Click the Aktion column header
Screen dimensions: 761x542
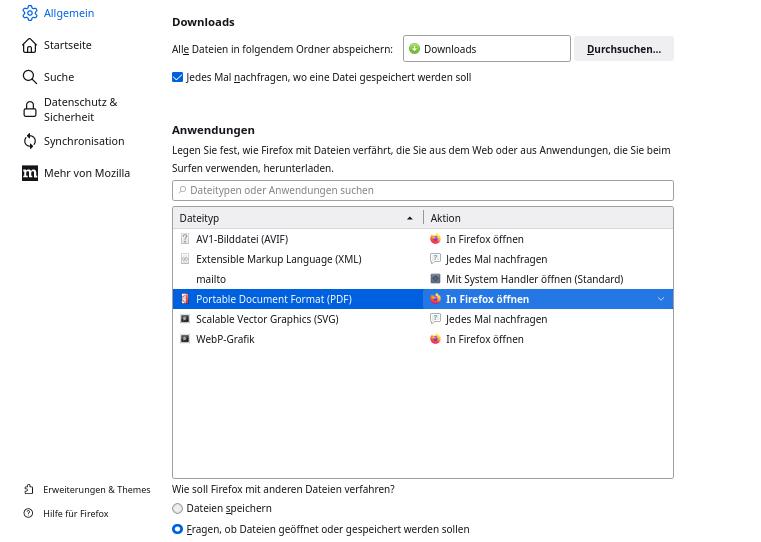pos(547,218)
